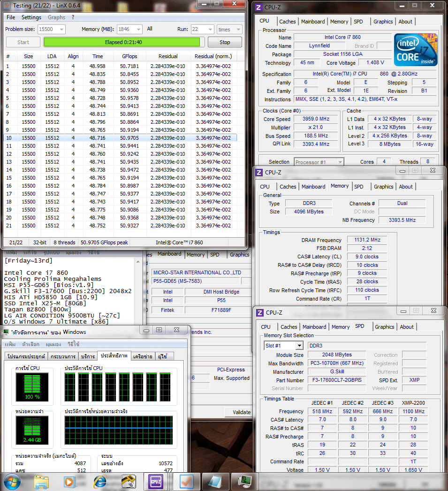
Task: Click Task Manager title bar icon
Action: 6,332
